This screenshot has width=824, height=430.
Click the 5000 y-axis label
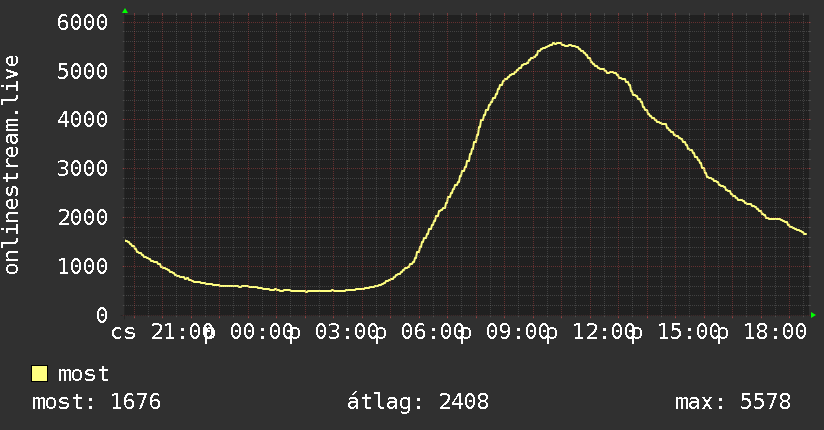click(83, 71)
